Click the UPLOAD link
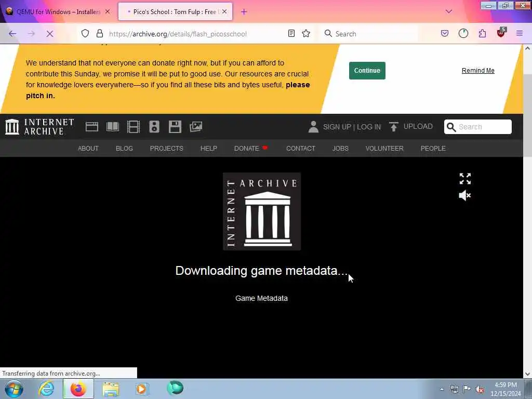 click(411, 127)
